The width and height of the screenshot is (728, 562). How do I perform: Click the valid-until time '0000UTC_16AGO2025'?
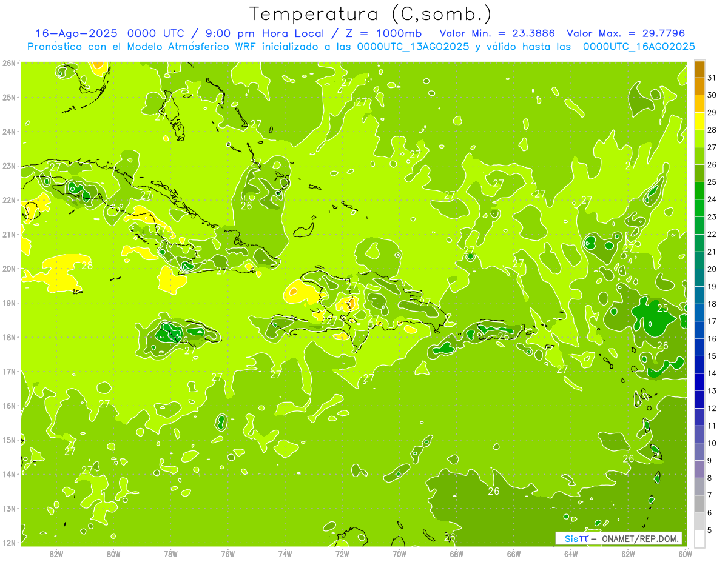click(x=638, y=47)
